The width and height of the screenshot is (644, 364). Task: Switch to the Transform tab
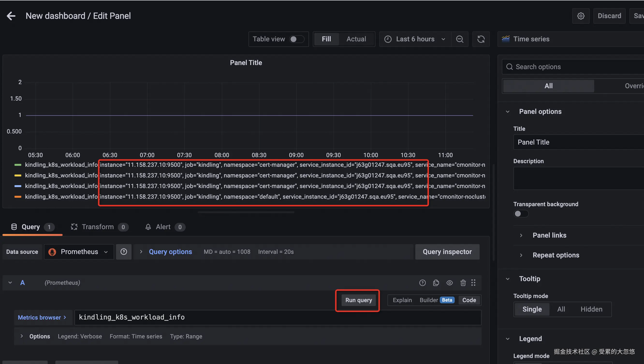98,227
